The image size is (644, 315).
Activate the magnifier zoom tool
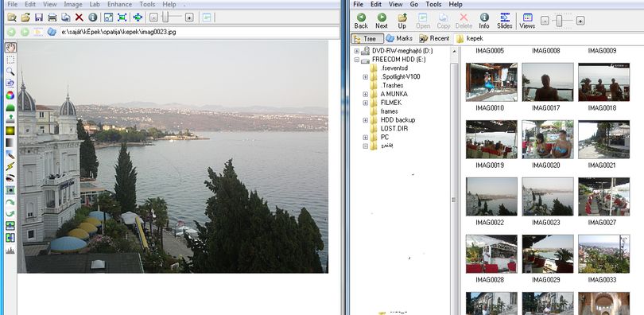[x=10, y=72]
